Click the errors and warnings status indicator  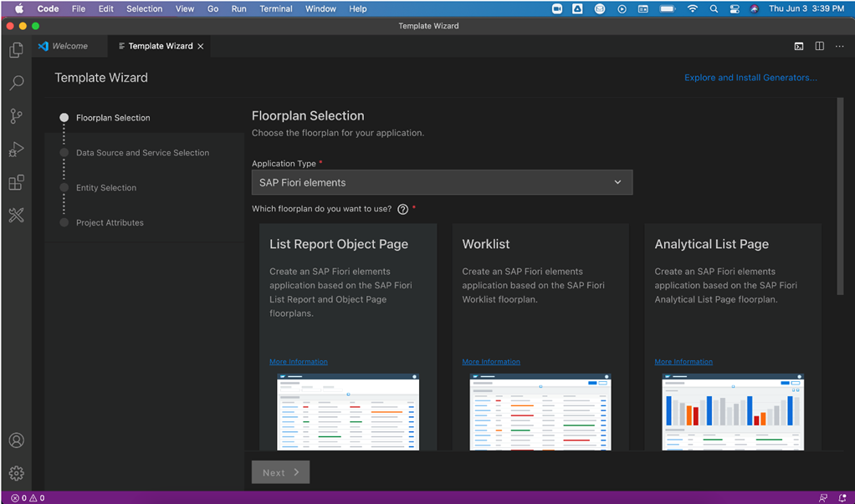pos(28,498)
